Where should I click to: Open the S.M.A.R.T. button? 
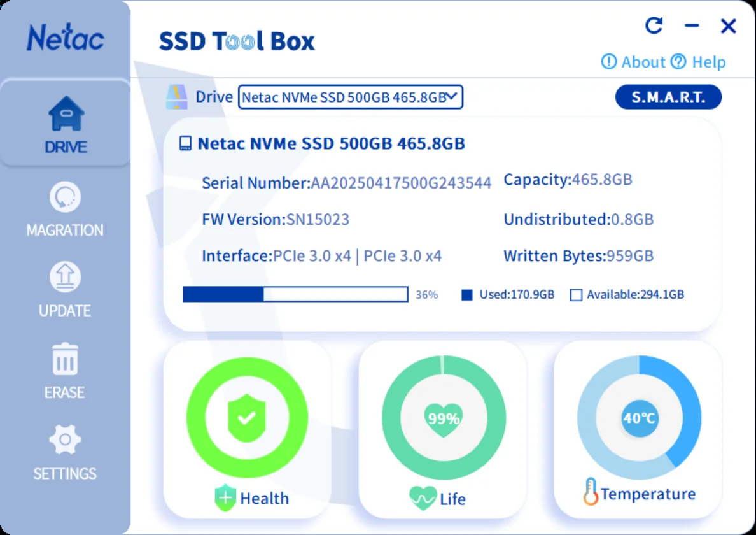pyautogui.click(x=668, y=97)
